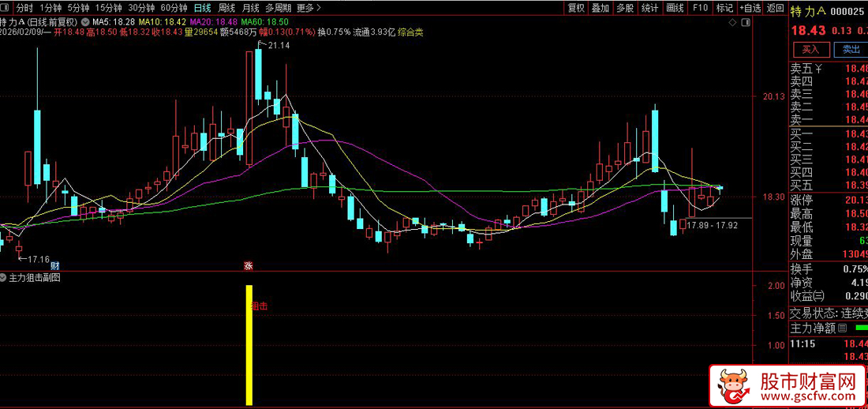Image resolution: width=868 pixels, height=409 pixels.
Task: Expand the indicator dropdown beside 特力A title
Action: pos(84,22)
